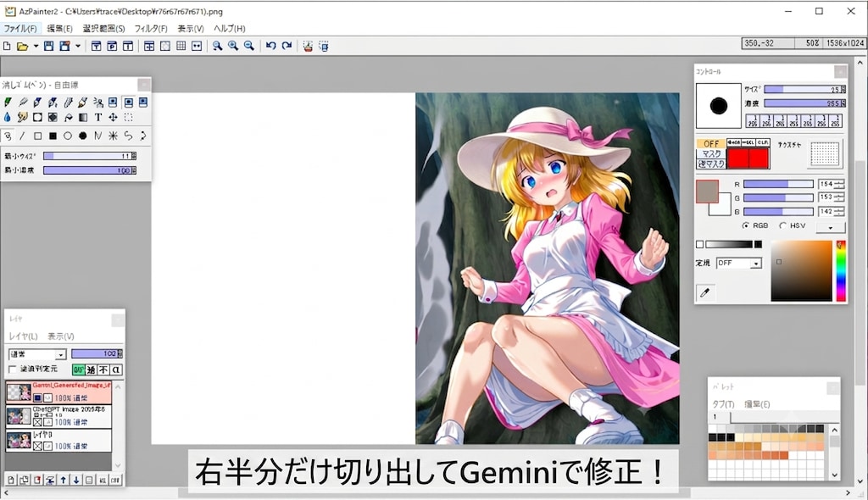Choose the concentration lines star shape

[x=113, y=136]
